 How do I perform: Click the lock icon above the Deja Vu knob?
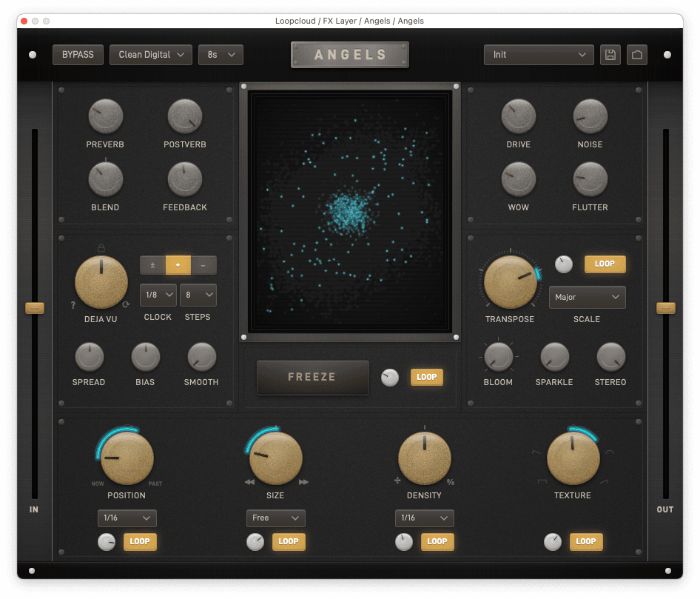(101, 248)
